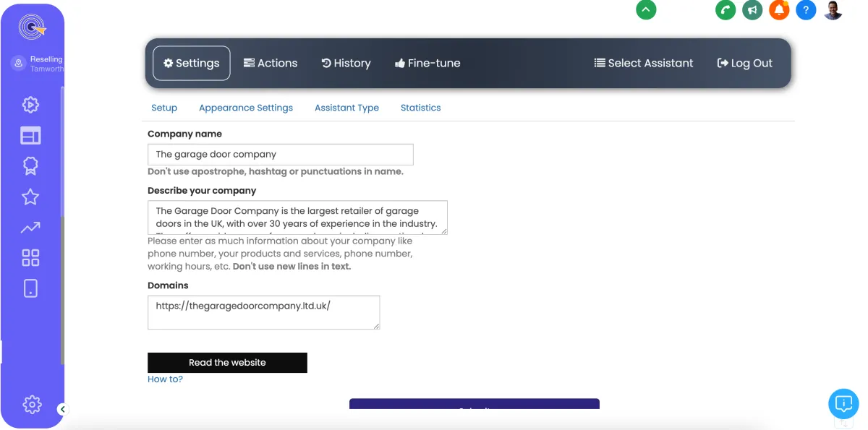Click into the Domains textarea
The height and width of the screenshot is (430, 868).
point(263,312)
